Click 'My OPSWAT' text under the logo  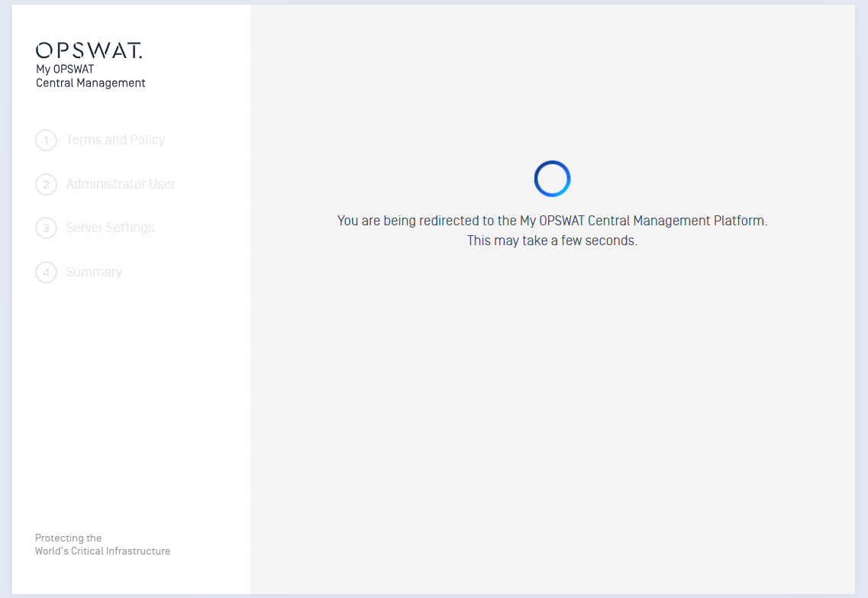[65, 69]
